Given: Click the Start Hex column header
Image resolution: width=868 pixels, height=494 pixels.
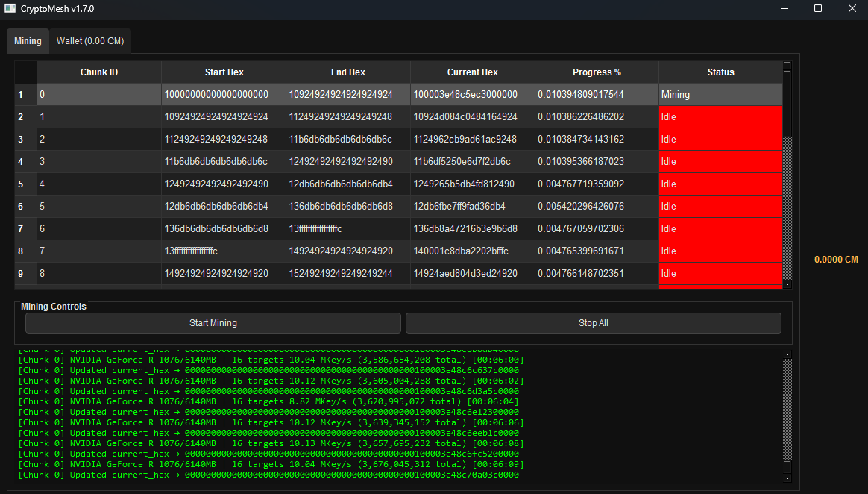Looking at the screenshot, I should 224,72.
